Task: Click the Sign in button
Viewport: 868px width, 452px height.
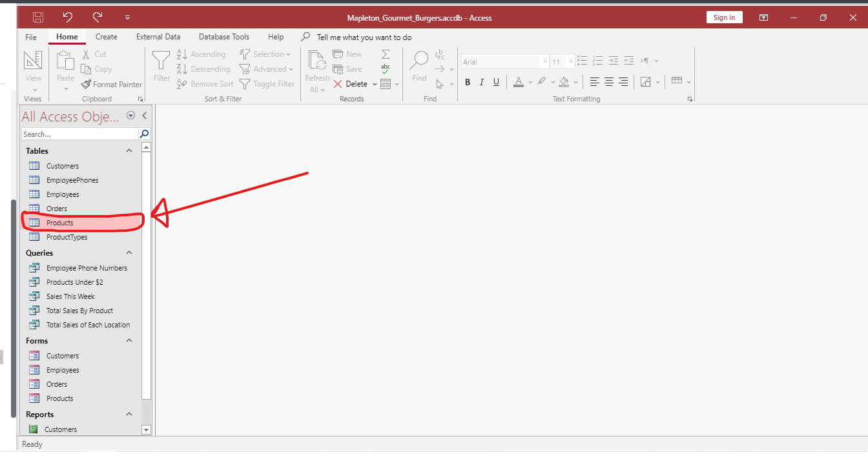Action: (724, 17)
